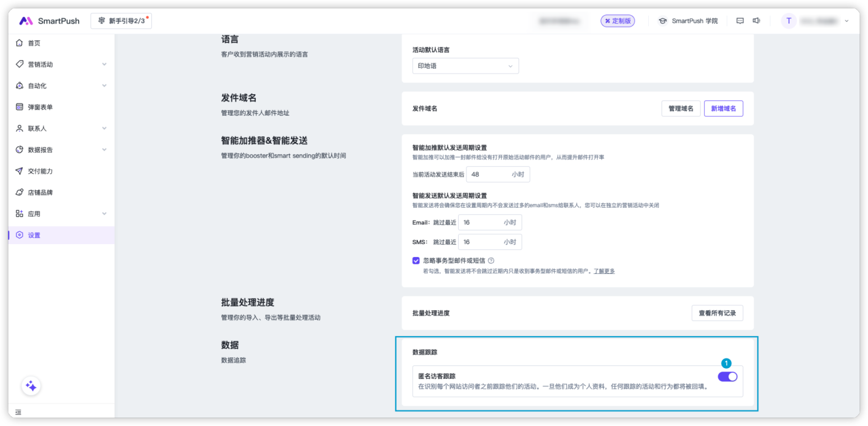Open the 活动默认语言 dropdown showing 印地语
Image resolution: width=868 pixels, height=426 pixels.
465,66
